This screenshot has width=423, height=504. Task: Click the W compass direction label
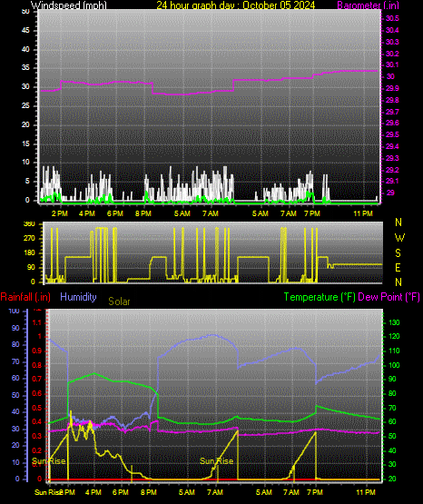[399, 238]
